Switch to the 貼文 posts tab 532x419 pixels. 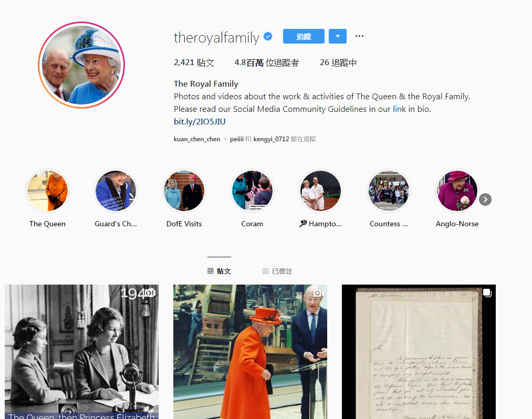point(219,271)
